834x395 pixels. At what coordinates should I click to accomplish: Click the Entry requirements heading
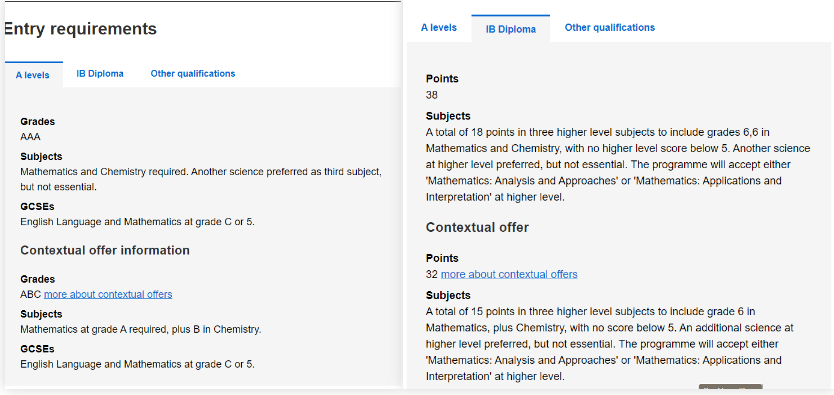coord(80,29)
